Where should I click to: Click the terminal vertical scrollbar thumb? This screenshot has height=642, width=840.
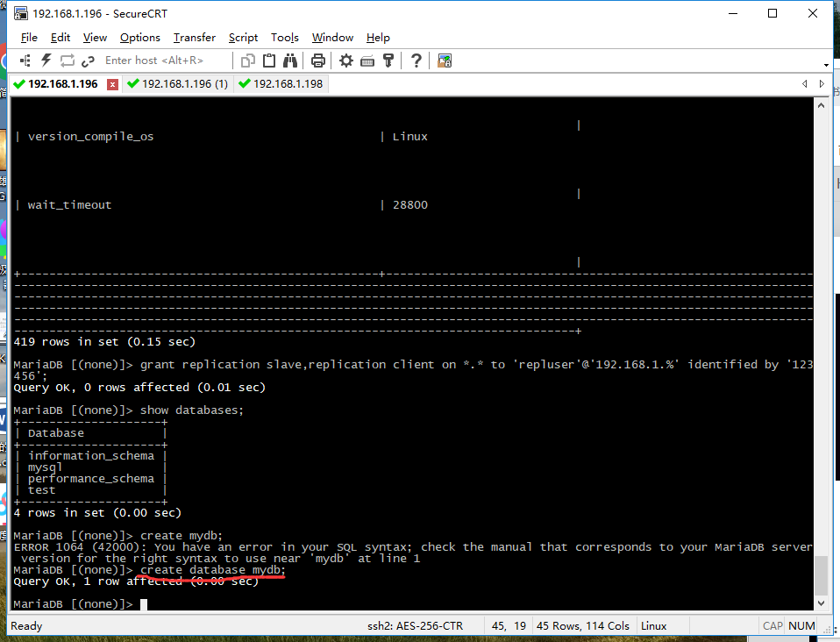point(822,576)
